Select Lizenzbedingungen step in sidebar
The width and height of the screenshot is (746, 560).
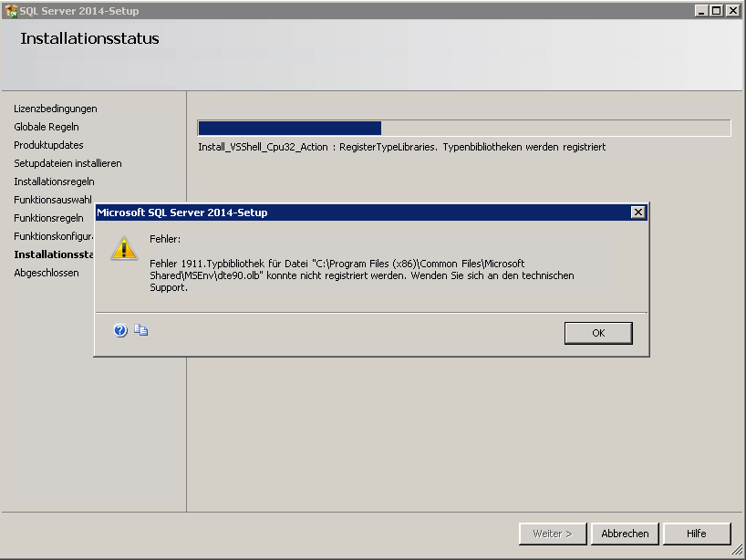pyautogui.click(x=56, y=109)
